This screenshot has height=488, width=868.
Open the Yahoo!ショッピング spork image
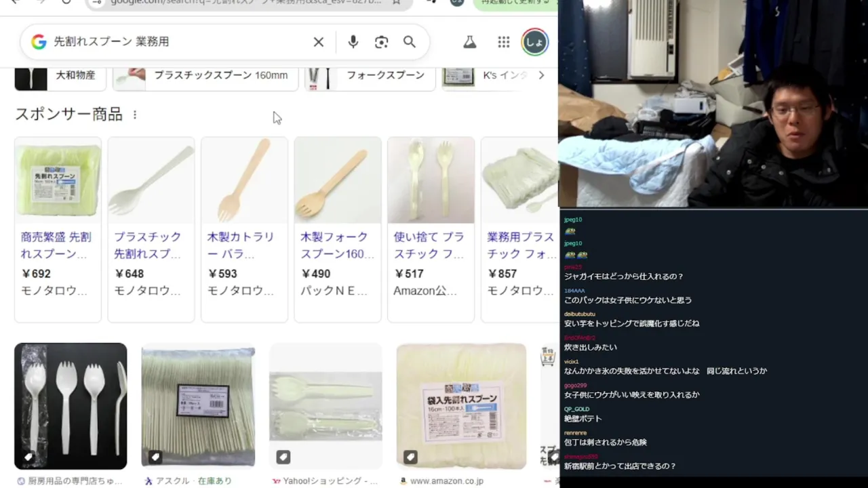(x=325, y=406)
